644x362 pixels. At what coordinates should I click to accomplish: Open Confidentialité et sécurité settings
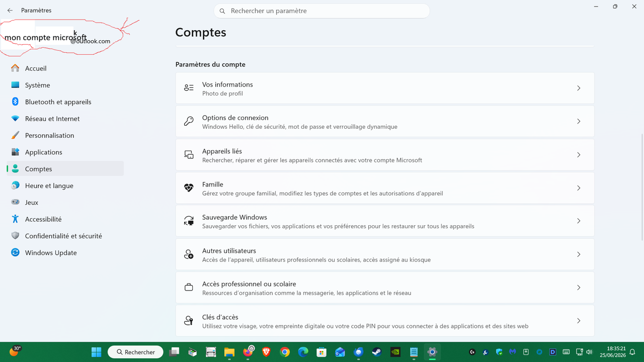(x=65, y=236)
